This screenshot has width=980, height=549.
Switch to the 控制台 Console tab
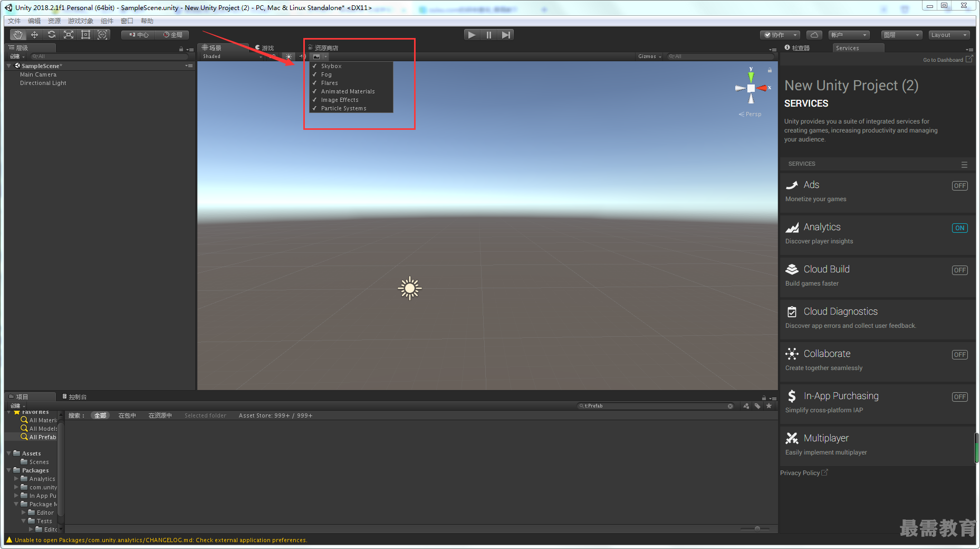[74, 397]
